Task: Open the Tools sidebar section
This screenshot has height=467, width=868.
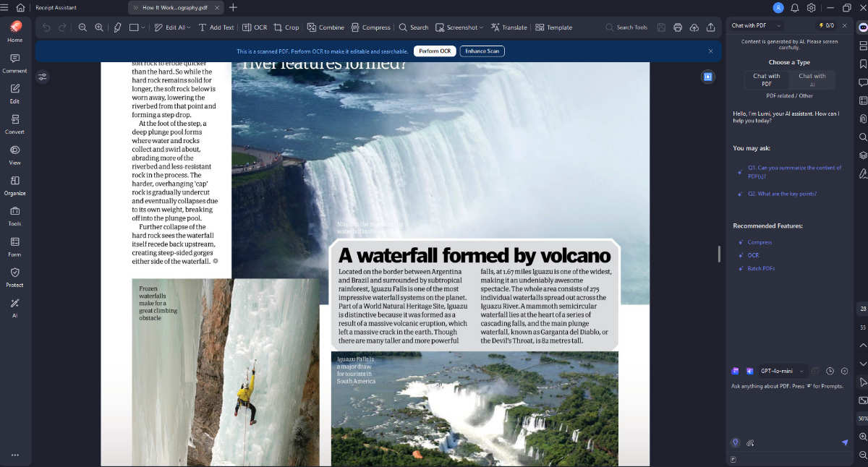Action: (14, 216)
